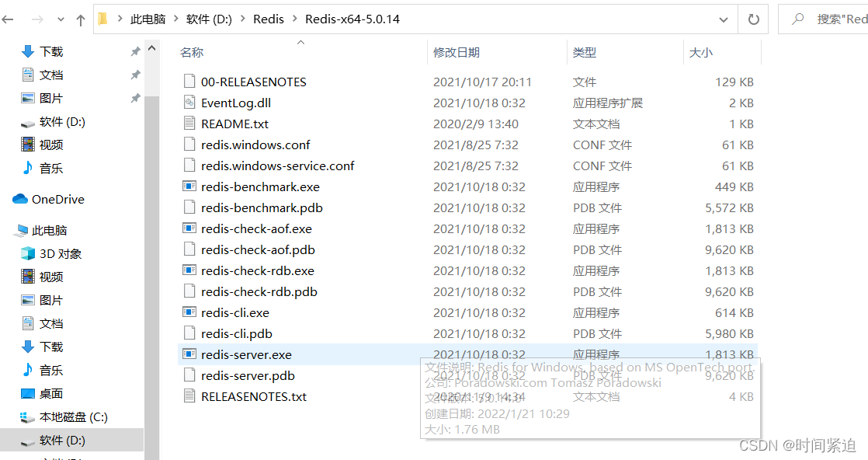The width and height of the screenshot is (868, 460).
Task: Click navigation pane scroll up arrow
Action: pos(151,48)
